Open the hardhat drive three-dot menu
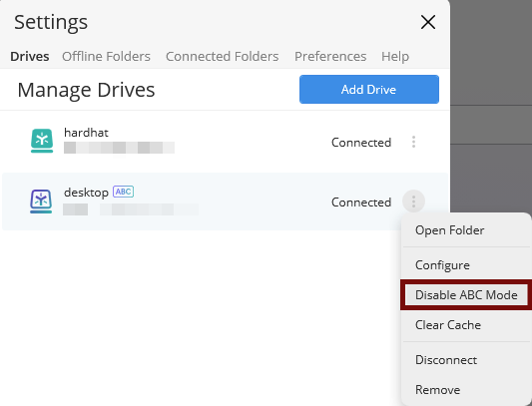This screenshot has height=406, width=532. click(413, 142)
